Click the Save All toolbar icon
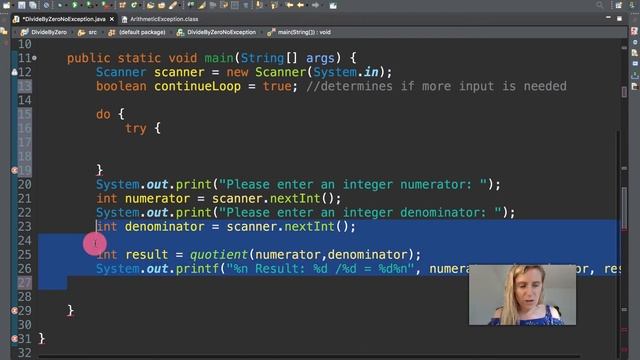 33,5
